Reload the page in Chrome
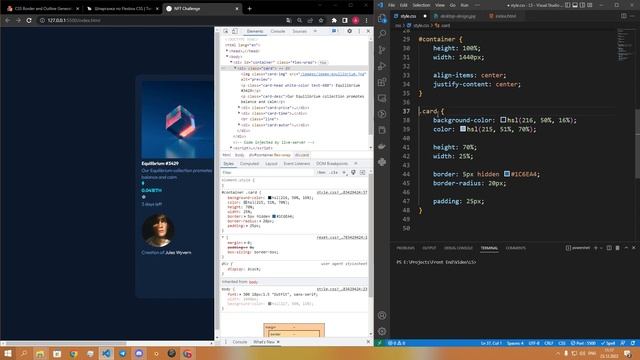 click(29, 20)
